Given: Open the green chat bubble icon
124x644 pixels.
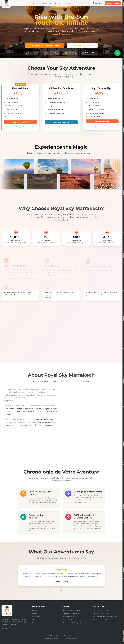Looking at the screenshot, I should point(117,53).
